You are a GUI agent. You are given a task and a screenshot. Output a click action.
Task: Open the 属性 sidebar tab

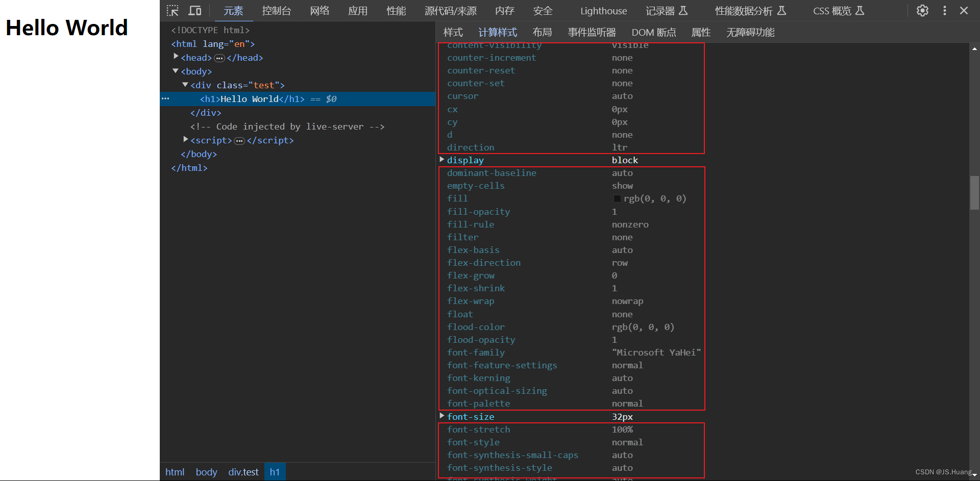click(x=701, y=33)
